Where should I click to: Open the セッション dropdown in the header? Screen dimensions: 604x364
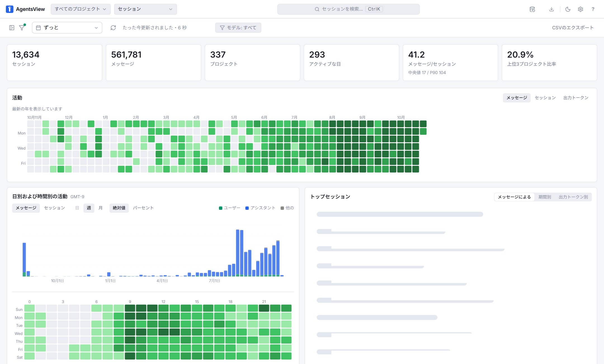145,9
